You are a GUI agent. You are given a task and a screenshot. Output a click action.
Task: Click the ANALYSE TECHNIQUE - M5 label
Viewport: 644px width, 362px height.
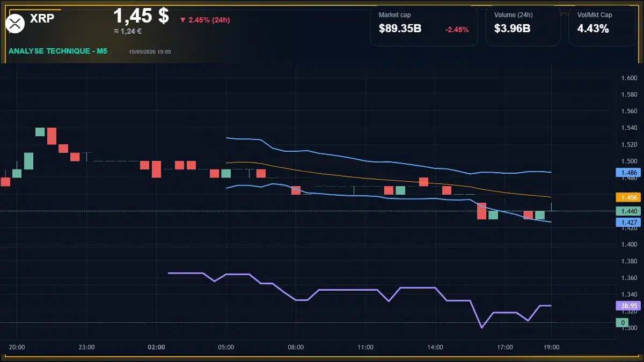click(x=58, y=51)
